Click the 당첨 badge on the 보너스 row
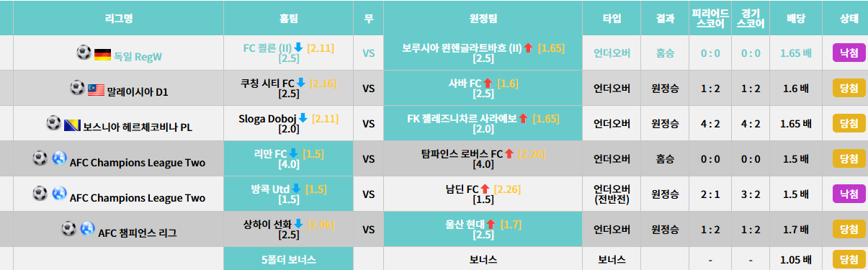868x270 pixels. coord(849,258)
